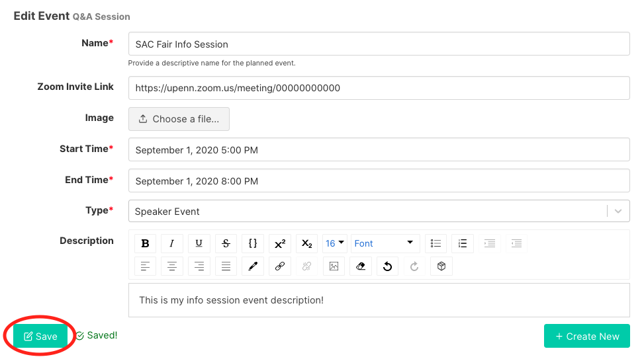644x359 pixels.
Task: Apply subscript formatting
Action: click(x=307, y=243)
